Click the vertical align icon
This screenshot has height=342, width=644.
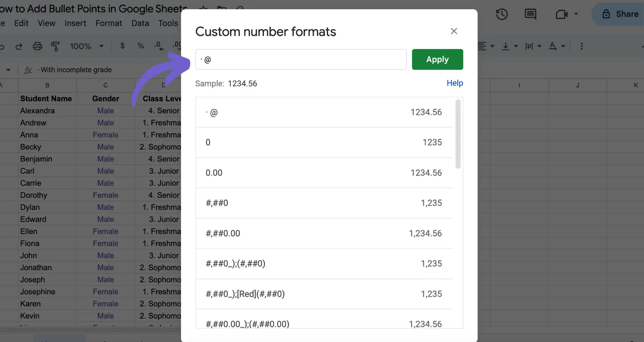point(505,46)
